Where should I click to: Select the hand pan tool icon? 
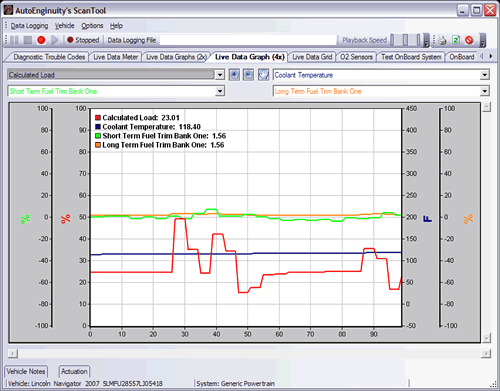coord(263,75)
